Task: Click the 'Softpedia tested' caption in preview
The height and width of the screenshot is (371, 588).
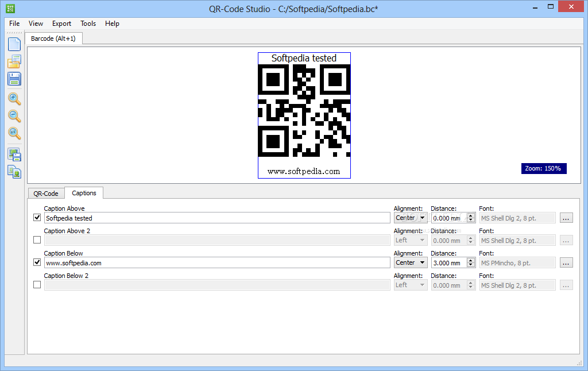Action: [304, 58]
